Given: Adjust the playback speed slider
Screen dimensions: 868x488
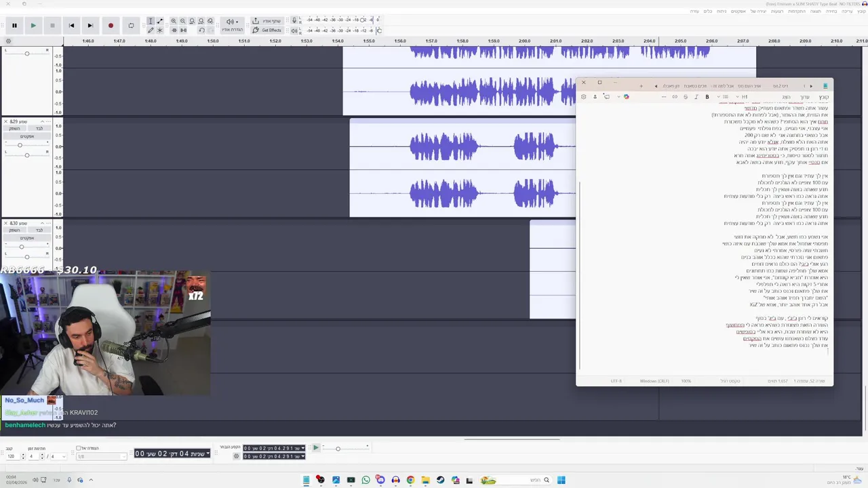Looking at the screenshot, I should tap(346, 449).
